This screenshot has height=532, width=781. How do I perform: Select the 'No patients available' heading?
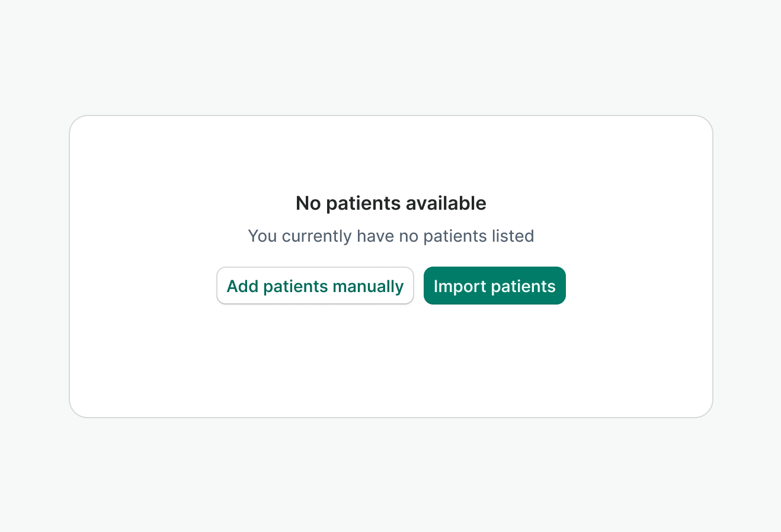click(x=390, y=203)
